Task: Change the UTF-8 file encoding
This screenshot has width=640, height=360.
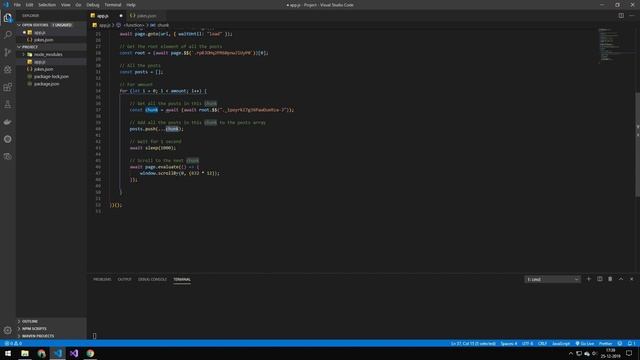Action: click(x=527, y=344)
